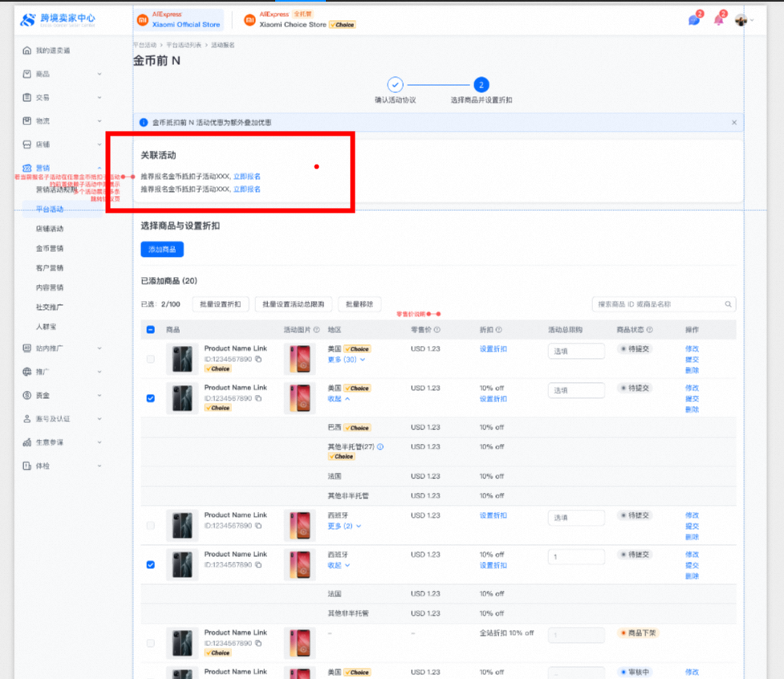Click the search magnifier icon in product search
Image resolution: width=784 pixels, height=679 pixels.
click(728, 304)
